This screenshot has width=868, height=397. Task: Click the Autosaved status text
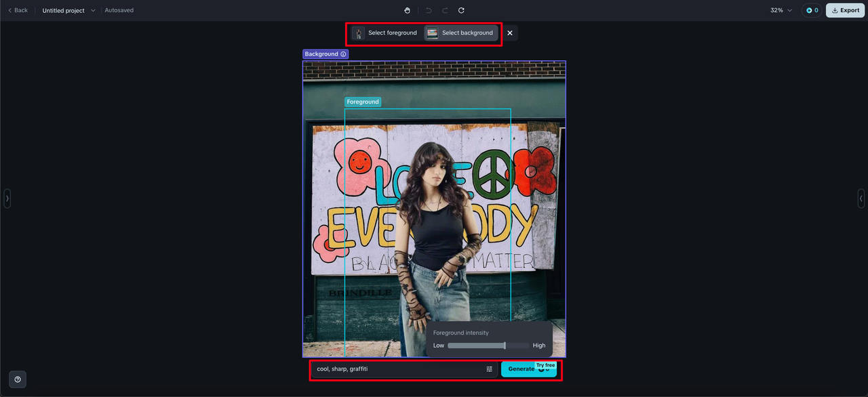tap(119, 10)
